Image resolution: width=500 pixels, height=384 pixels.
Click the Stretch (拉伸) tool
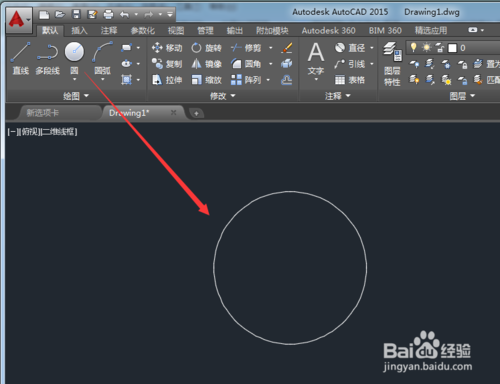coord(167,80)
